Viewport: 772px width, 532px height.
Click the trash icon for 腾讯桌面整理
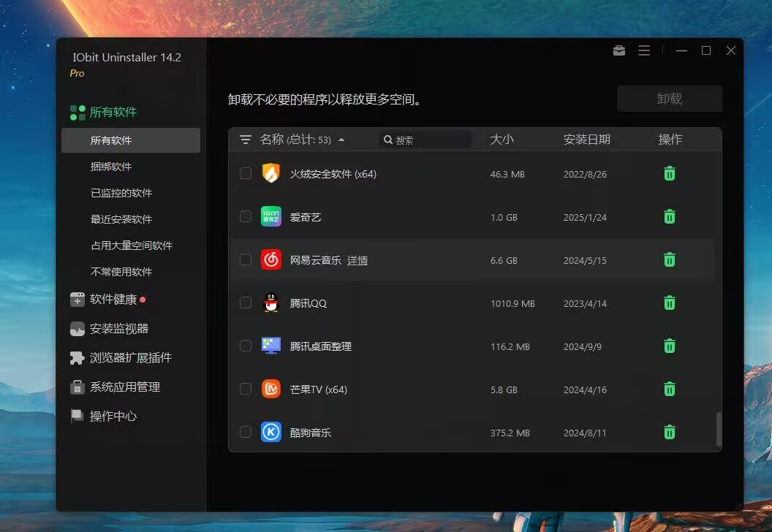pyautogui.click(x=669, y=346)
